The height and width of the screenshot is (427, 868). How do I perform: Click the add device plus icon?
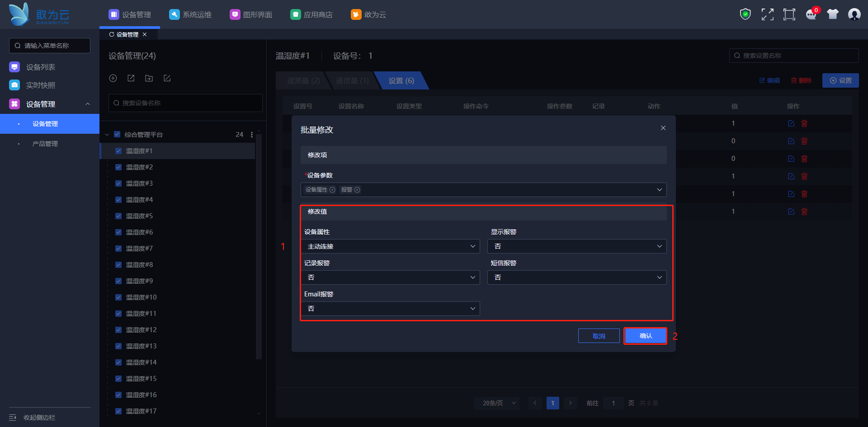point(113,78)
